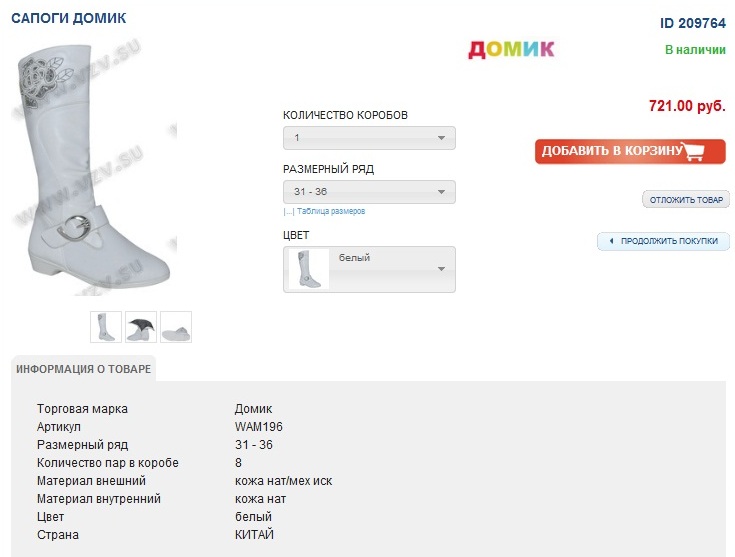The width and height of the screenshot is (735, 557).
Task: Select the thumbnail showing the fur lining
Action: [x=141, y=327]
